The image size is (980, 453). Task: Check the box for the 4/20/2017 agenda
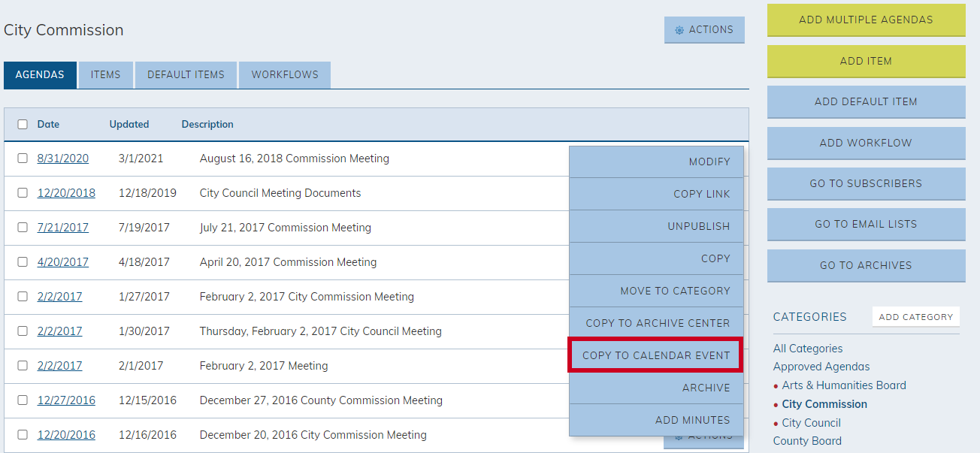click(23, 262)
